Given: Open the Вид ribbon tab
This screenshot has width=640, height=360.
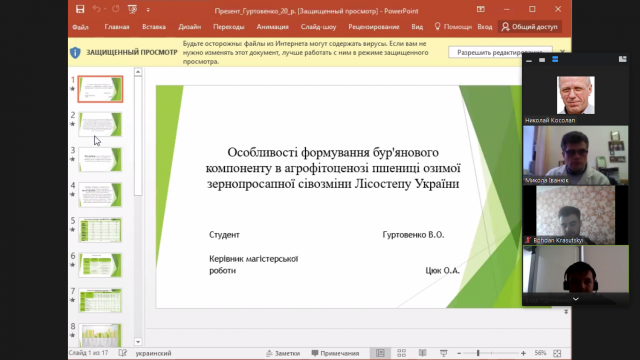Looking at the screenshot, I should click(417, 27).
